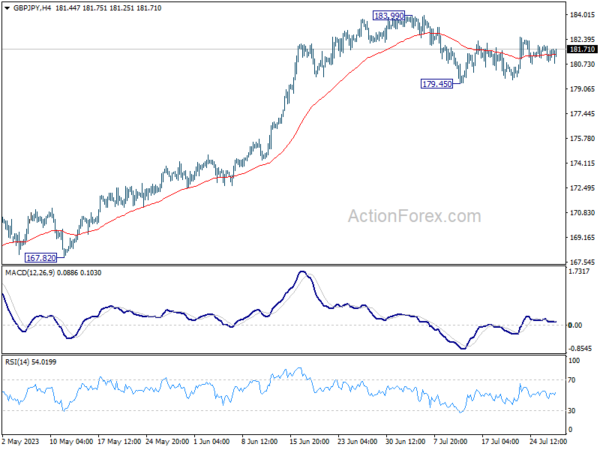600x450 pixels.
Task: Click the 17 Jul 04:00 time label
Action: (500, 442)
